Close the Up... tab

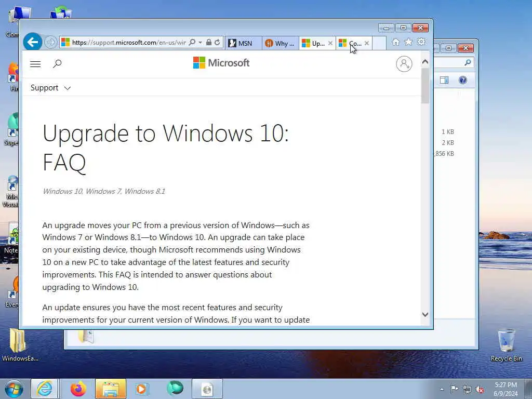[x=330, y=43]
